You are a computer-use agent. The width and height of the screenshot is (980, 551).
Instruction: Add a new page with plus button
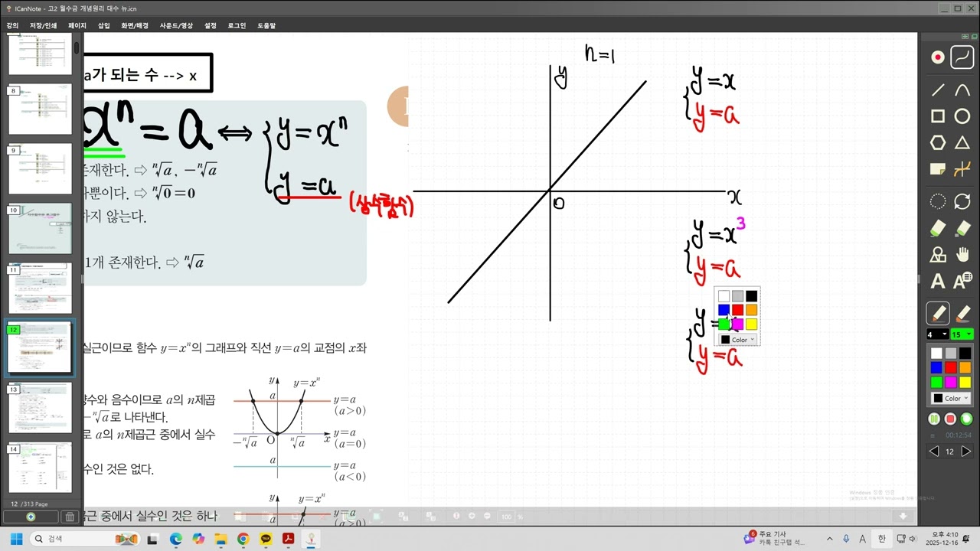pyautogui.click(x=31, y=517)
